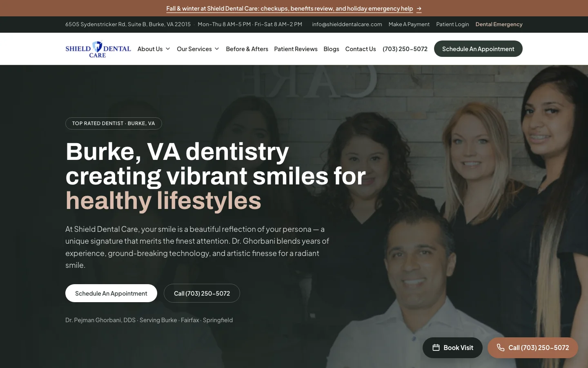Go to Before & Afters page
588x368 pixels.
click(247, 49)
